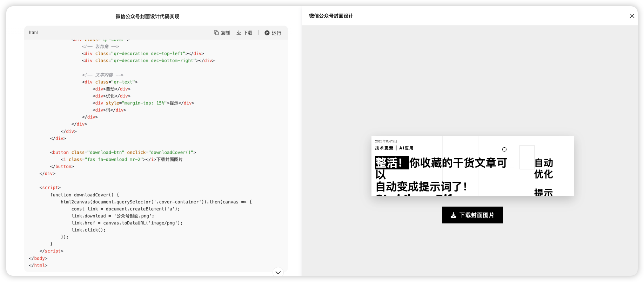The height and width of the screenshot is (282, 644).
Task: Click the comment line 文字内容
Action: pyautogui.click(x=103, y=75)
